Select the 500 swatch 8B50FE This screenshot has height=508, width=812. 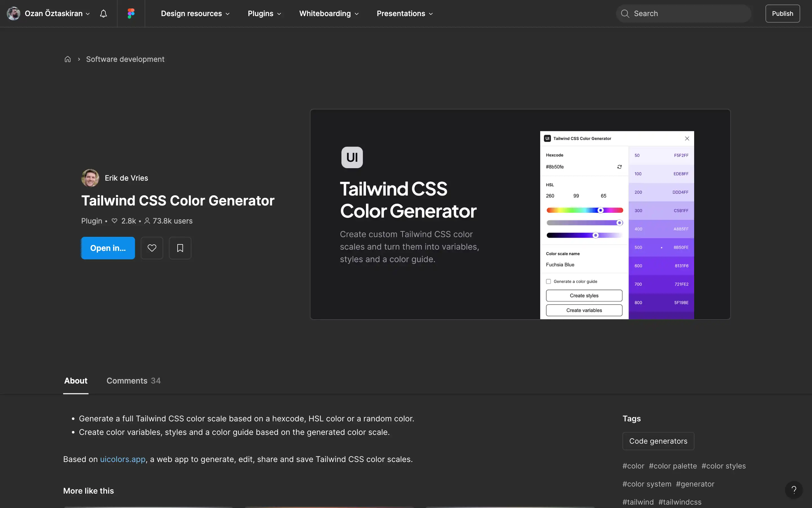click(x=661, y=248)
